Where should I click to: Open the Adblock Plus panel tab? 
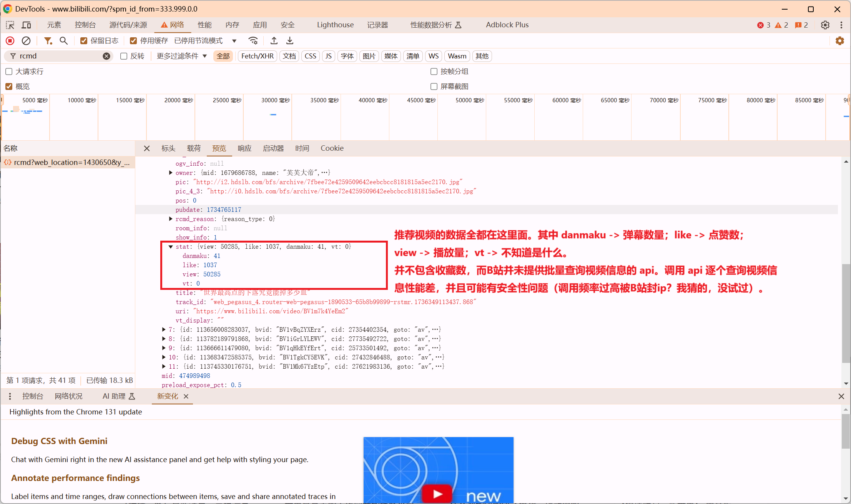pyautogui.click(x=507, y=25)
